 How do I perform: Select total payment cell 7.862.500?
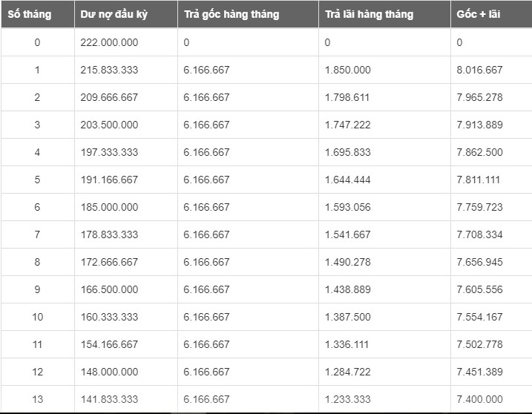coord(479,152)
